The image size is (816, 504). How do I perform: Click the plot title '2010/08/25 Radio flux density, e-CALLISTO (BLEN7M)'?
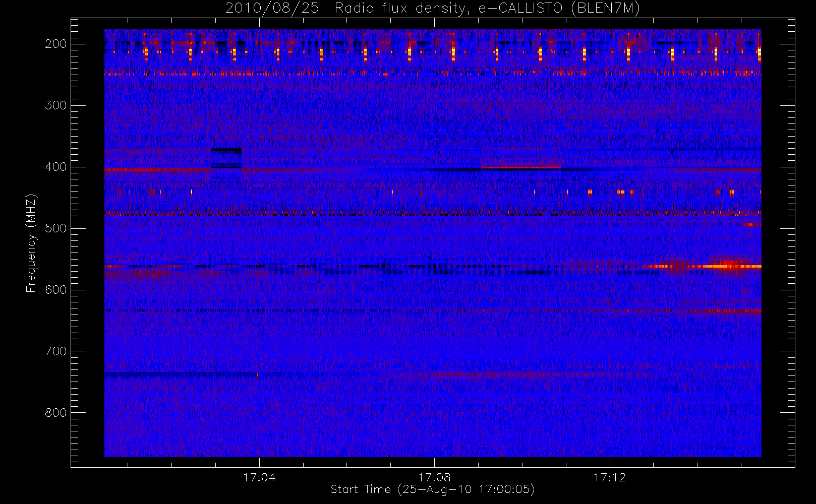[433, 9]
